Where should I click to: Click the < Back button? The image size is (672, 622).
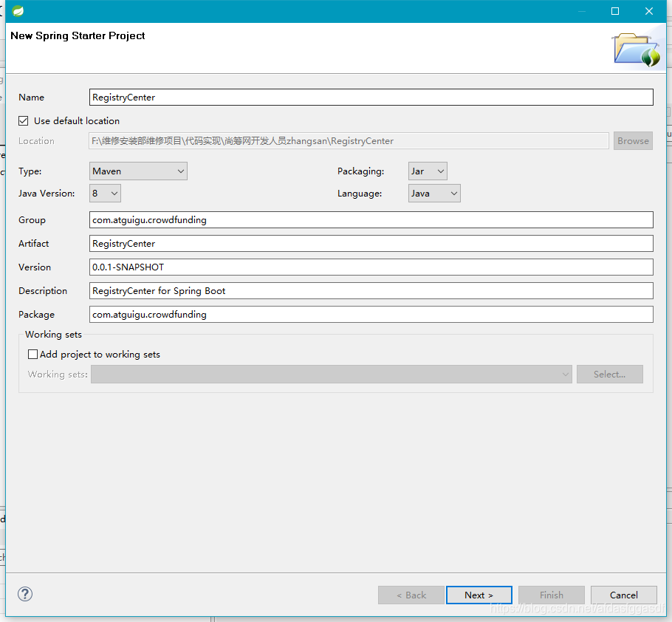click(411, 595)
